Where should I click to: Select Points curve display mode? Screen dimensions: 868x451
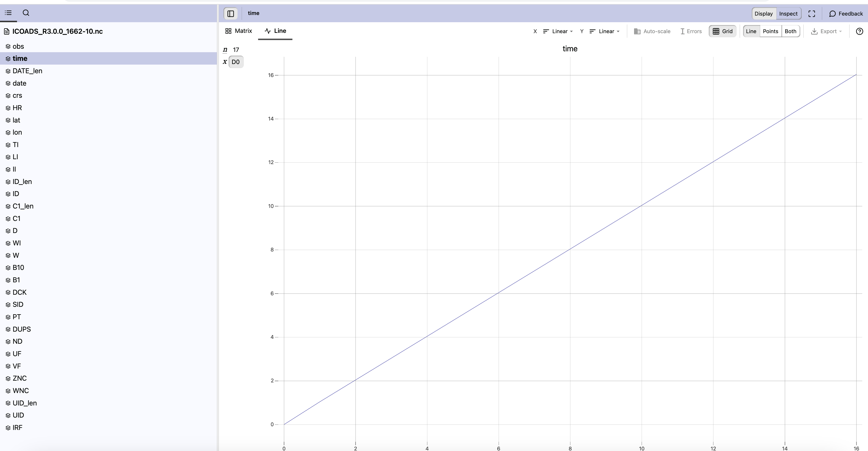pyautogui.click(x=770, y=31)
